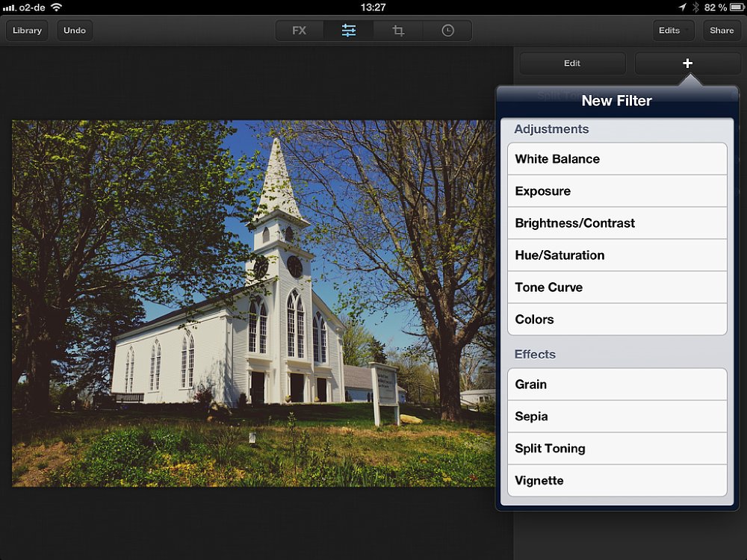Image resolution: width=747 pixels, height=560 pixels.
Task: Select the adjustments sliders icon
Action: (x=349, y=31)
